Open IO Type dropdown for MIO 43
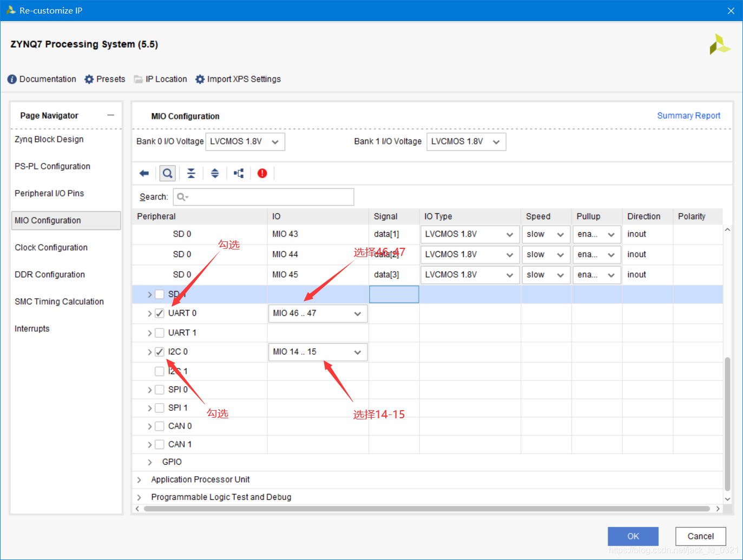Image resolution: width=743 pixels, height=560 pixels. tap(470, 234)
